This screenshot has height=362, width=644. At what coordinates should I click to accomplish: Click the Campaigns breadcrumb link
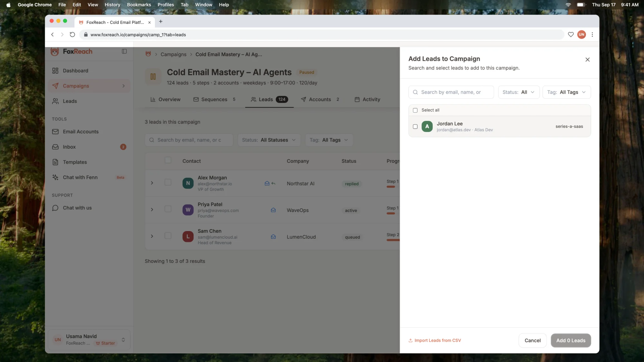click(x=173, y=54)
